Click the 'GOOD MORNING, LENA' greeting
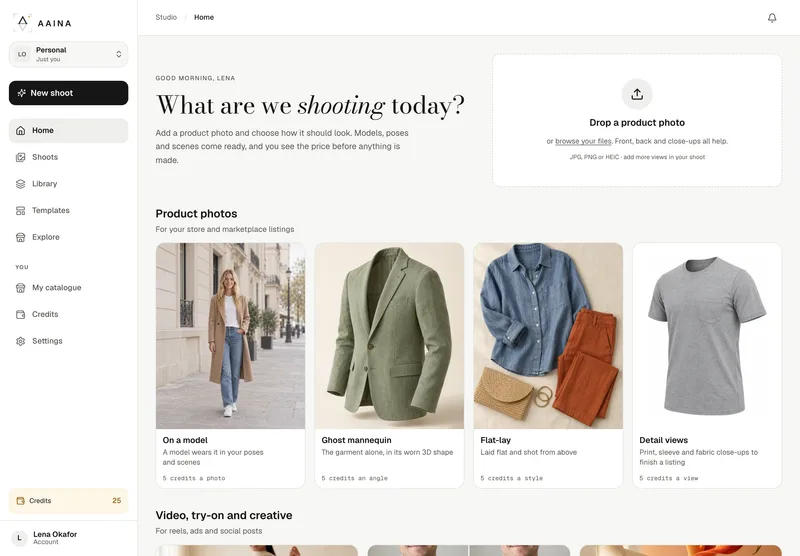 click(195, 78)
